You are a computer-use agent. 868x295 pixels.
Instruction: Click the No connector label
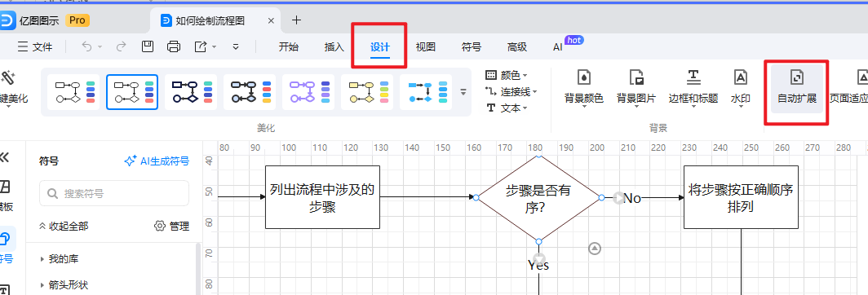pyautogui.click(x=632, y=198)
